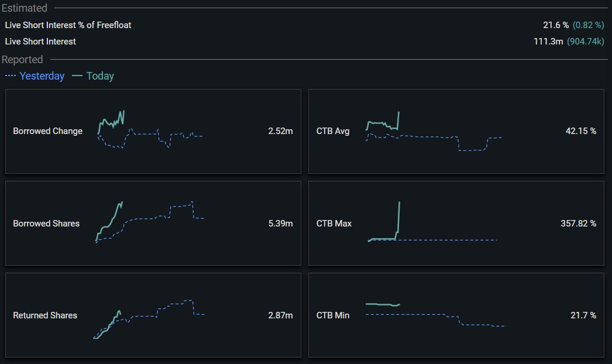
Task: Click the 2.52m Borrowed Change value
Action: coord(280,131)
